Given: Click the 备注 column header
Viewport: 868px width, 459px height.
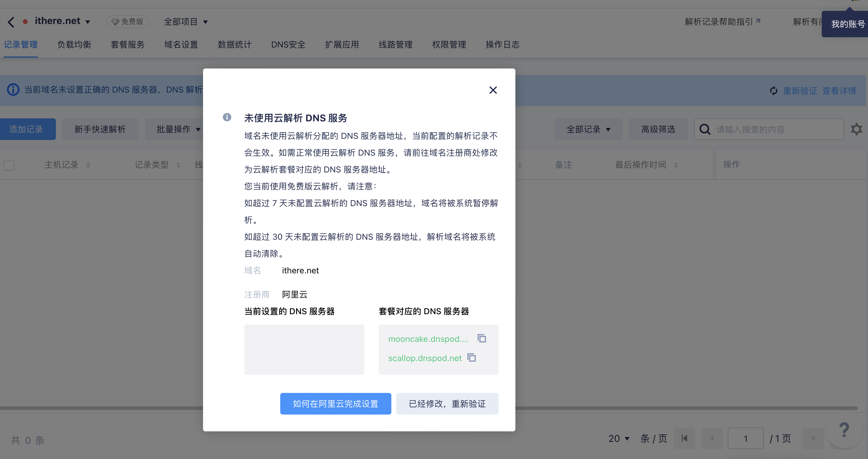Looking at the screenshot, I should tap(563, 165).
